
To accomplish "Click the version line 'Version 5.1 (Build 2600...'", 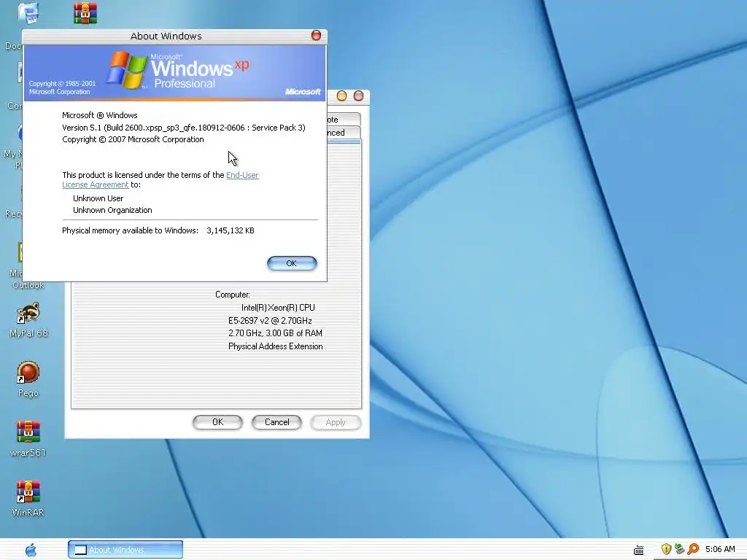I will (x=184, y=128).
